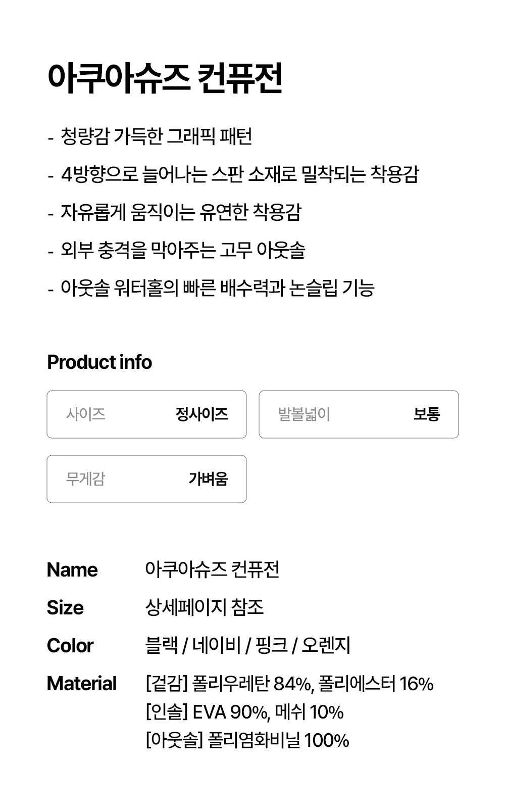Click the Material row label
This screenshot has width=505, height=812.
pos(82,684)
